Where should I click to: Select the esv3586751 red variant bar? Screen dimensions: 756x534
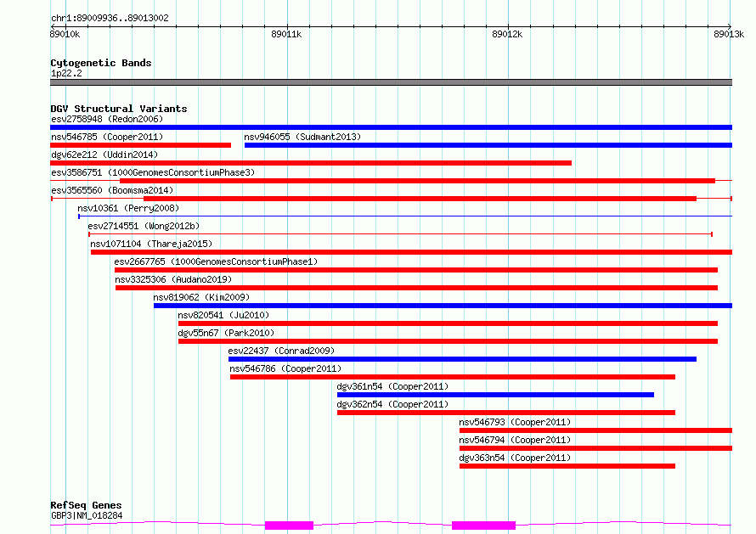pos(418,181)
